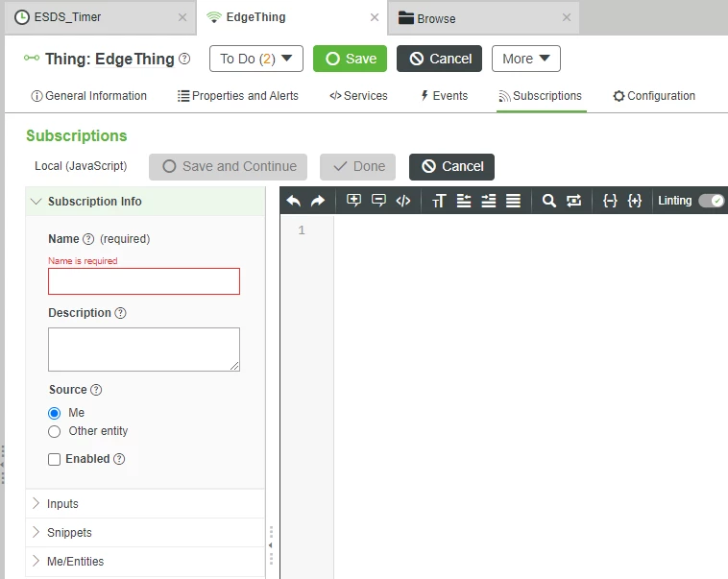Close the EdgeThing tab
The height and width of the screenshot is (579, 728).
click(375, 17)
